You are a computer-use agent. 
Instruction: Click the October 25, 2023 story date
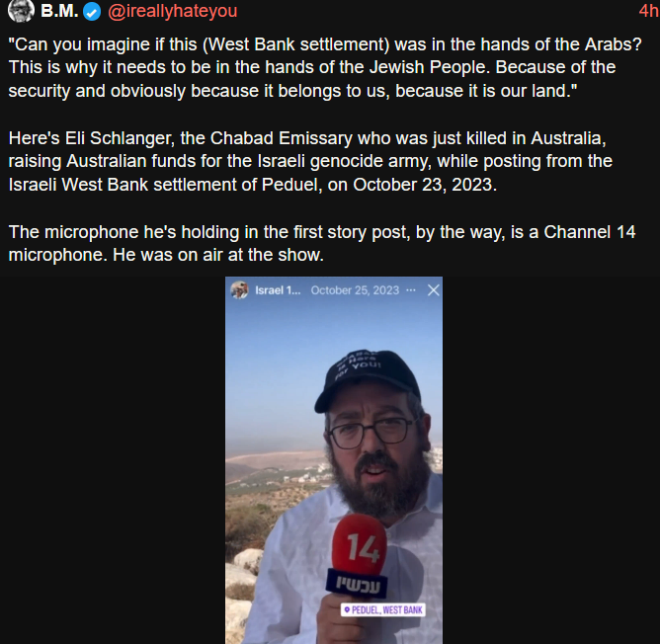[355, 290]
